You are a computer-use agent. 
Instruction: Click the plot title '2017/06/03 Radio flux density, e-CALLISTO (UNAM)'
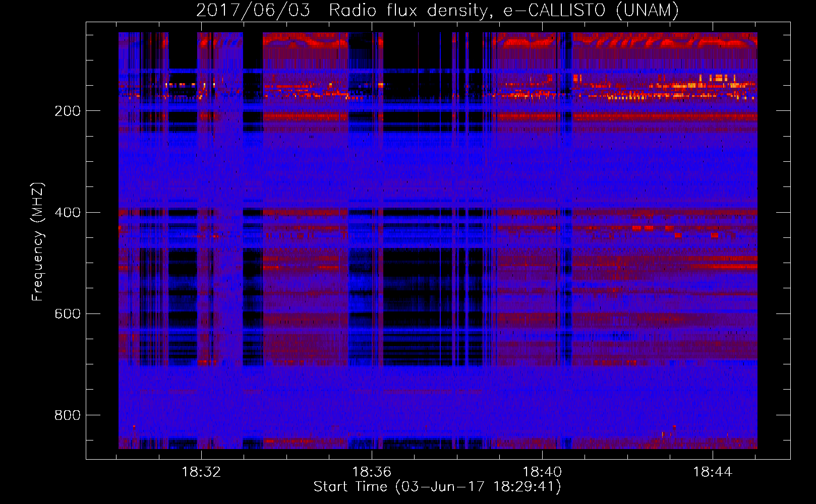[437, 10]
